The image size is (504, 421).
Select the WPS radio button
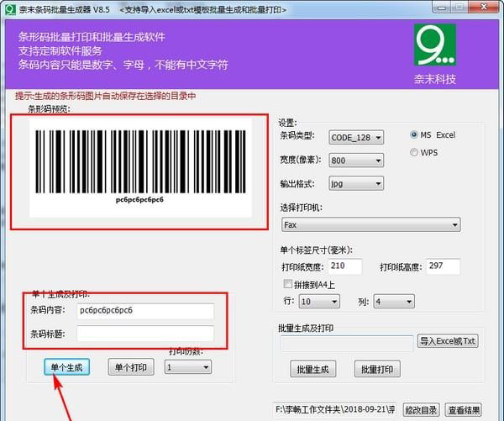414,152
